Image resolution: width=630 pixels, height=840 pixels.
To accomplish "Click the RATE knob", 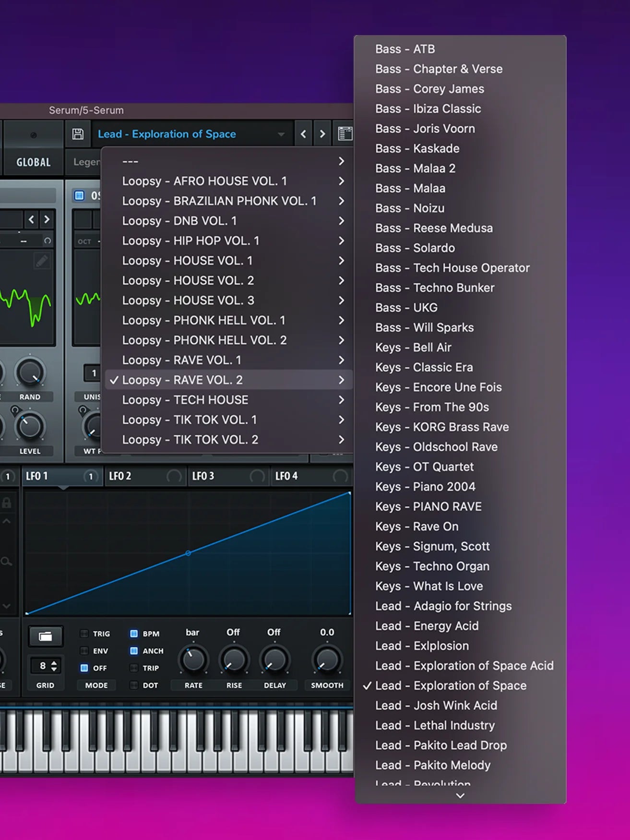I will [x=193, y=660].
